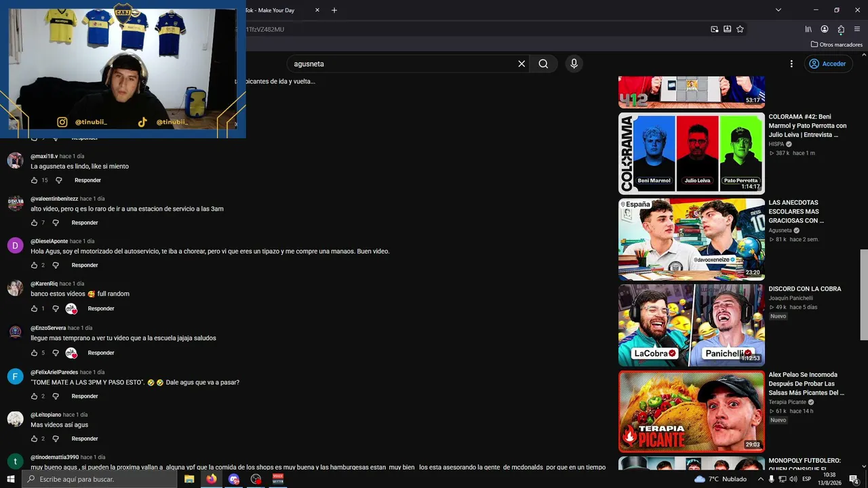This screenshot has height=488, width=868.
Task: Reply to @DieselAponte's comment
Action: tap(85, 266)
